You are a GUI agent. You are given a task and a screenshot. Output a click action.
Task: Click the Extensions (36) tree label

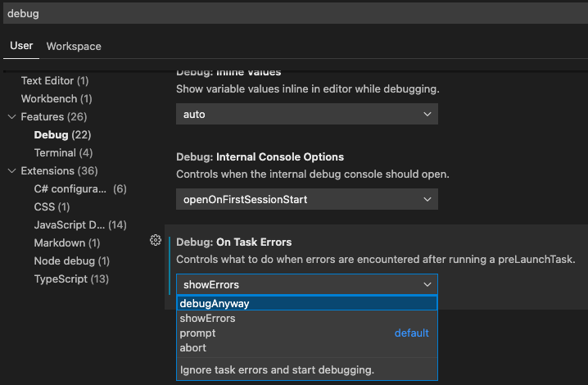[59, 170]
